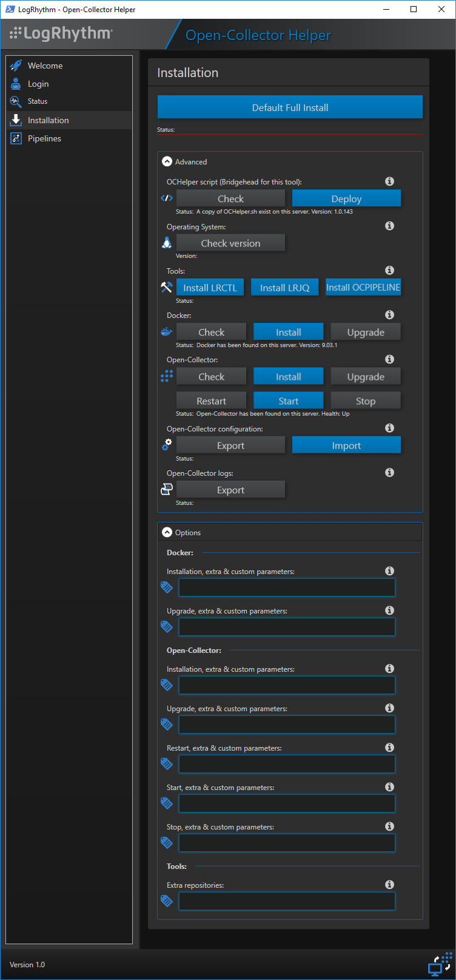
Task: Click the scroll log icon beside logs Export
Action: [167, 489]
